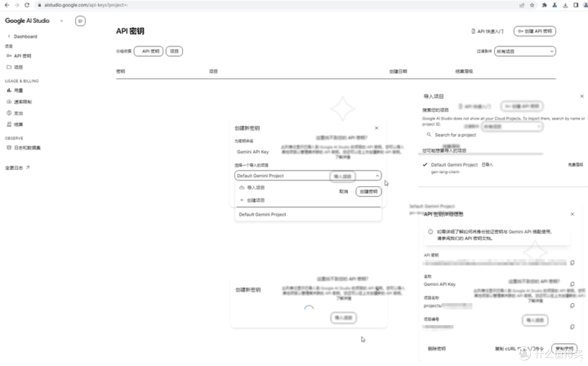This screenshot has height=366, width=588.
Task: Click the browser forward arrow
Action: [17, 5]
